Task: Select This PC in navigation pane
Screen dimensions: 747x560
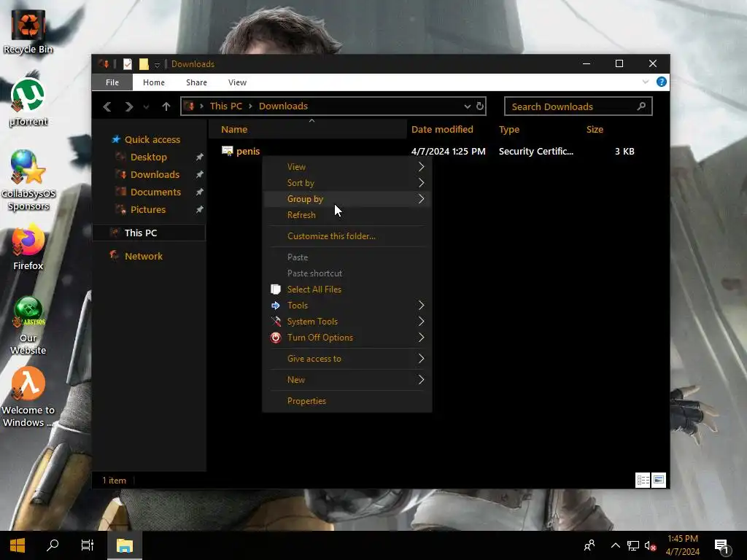Action: (149, 233)
